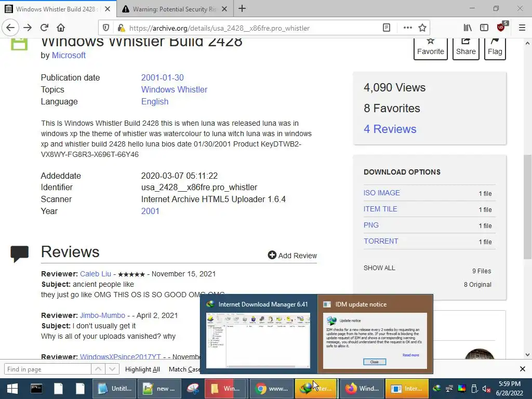Click Read more in IDM update preview
The width and height of the screenshot is (532, 399).
point(410,355)
